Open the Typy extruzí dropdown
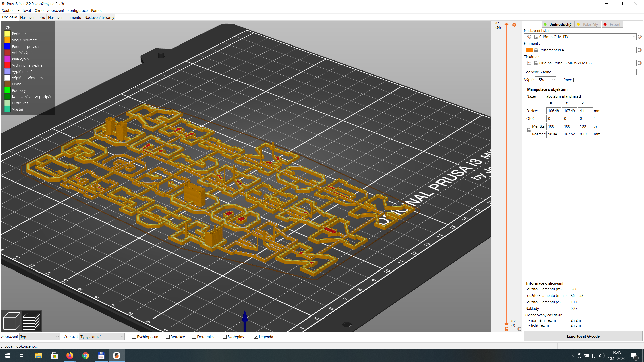Viewport: 644px width, 362px height. click(x=102, y=336)
